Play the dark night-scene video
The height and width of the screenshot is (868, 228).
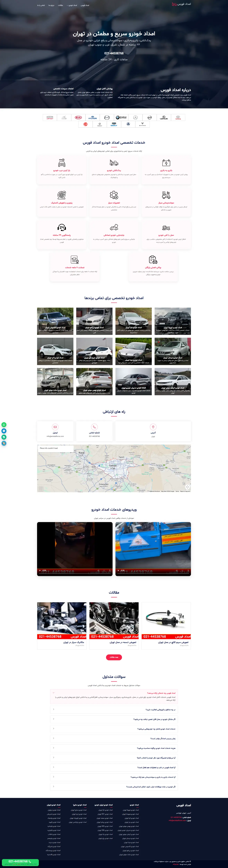coord(40,570)
